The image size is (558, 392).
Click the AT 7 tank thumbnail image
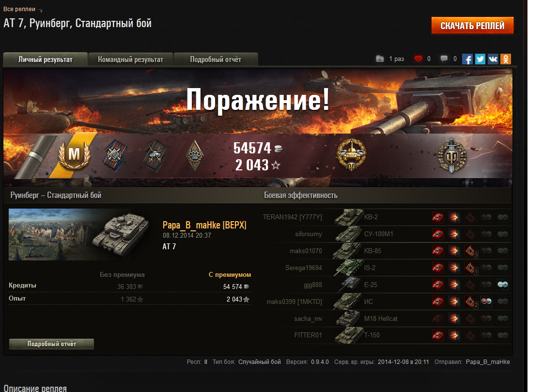79,234
